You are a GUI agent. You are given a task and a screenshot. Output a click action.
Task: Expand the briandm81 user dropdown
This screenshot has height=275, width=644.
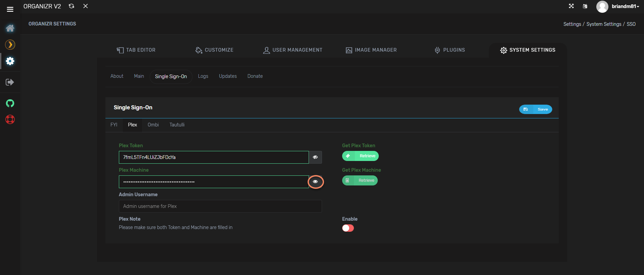[x=625, y=6]
